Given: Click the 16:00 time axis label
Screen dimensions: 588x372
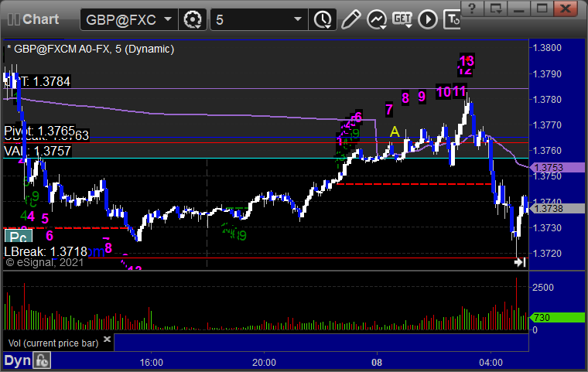Looking at the screenshot, I should coord(152,363).
